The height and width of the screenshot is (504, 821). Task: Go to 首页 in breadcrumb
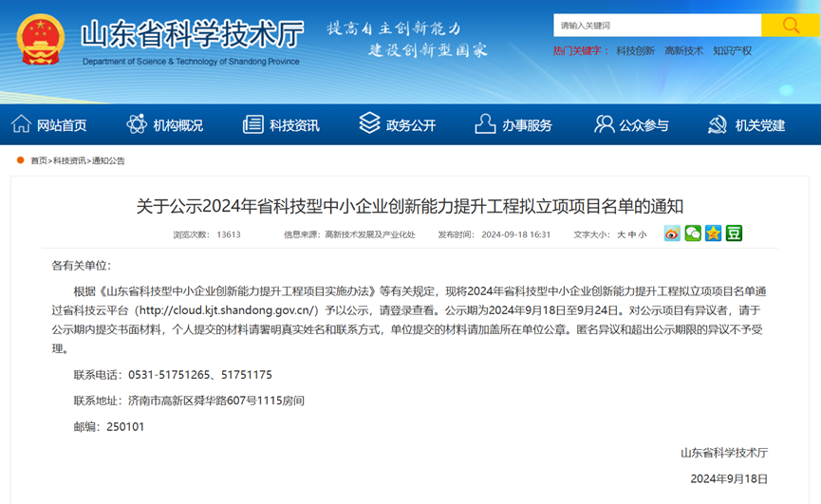39,160
